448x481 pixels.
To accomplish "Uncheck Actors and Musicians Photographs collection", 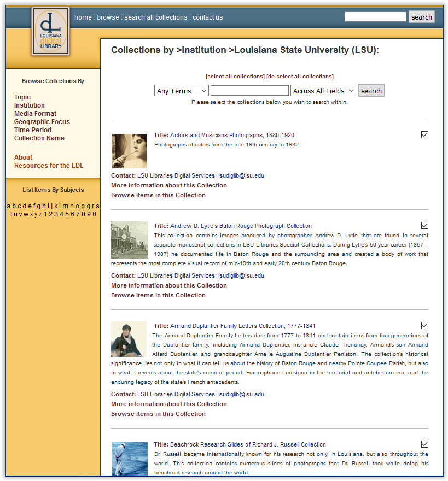I will point(424,134).
